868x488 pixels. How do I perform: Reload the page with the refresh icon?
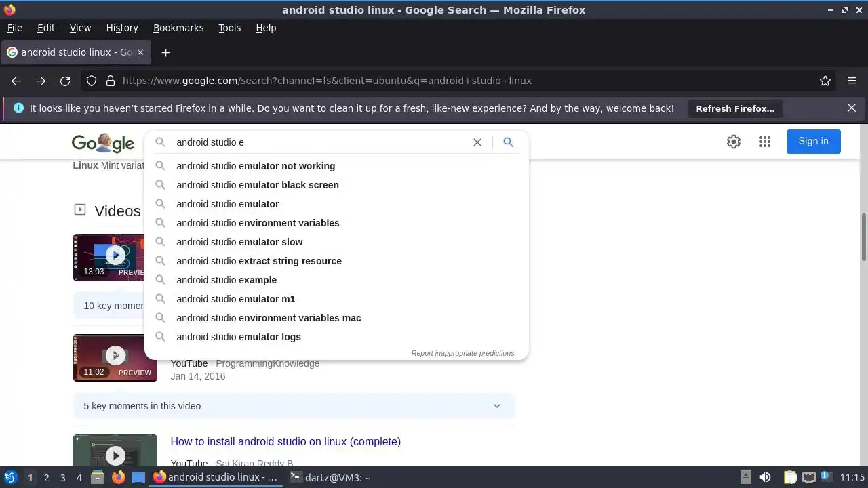pos(65,81)
